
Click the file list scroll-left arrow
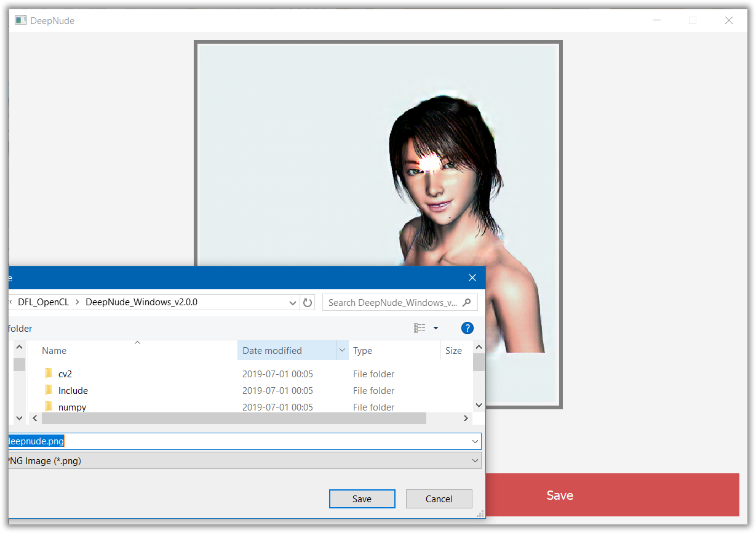(35, 418)
